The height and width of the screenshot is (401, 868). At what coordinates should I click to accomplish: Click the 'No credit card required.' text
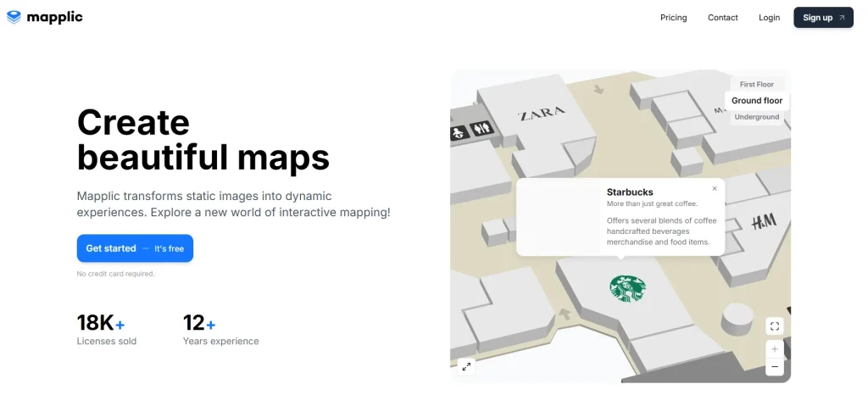[x=115, y=274]
